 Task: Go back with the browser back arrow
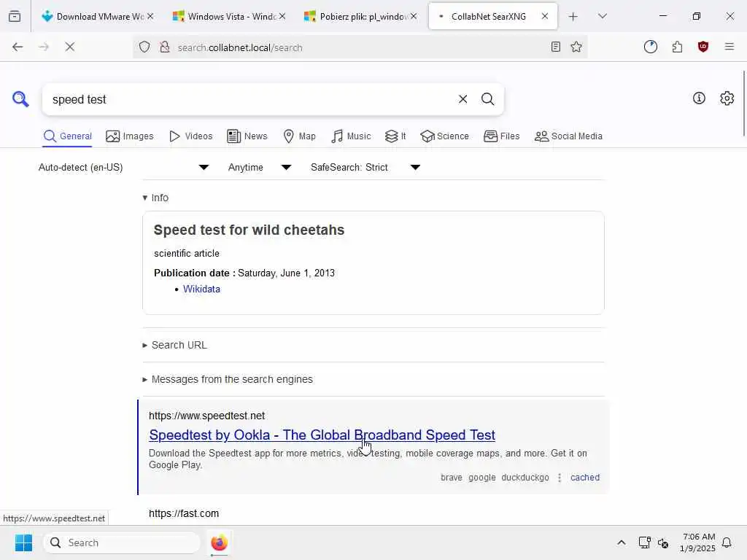point(18,47)
